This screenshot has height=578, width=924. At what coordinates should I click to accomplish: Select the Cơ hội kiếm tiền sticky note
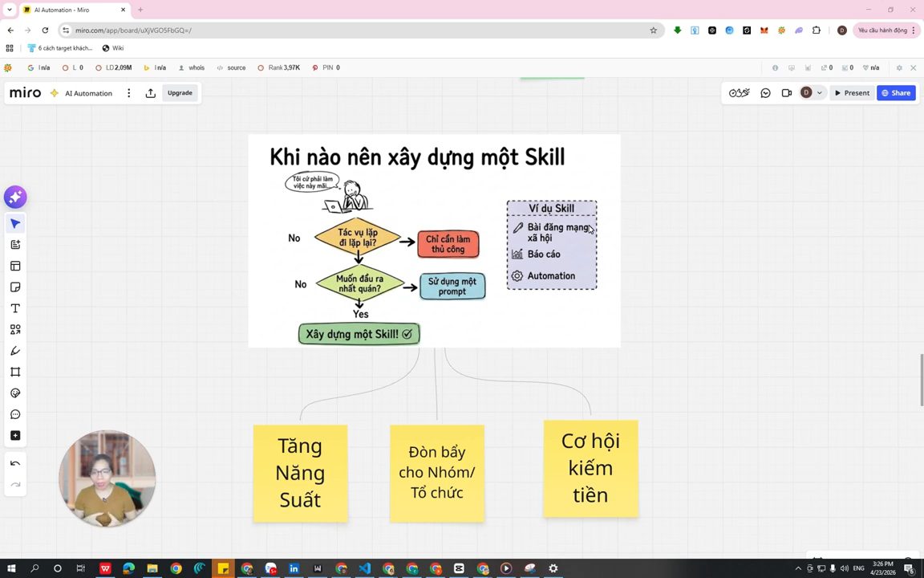[x=590, y=468]
